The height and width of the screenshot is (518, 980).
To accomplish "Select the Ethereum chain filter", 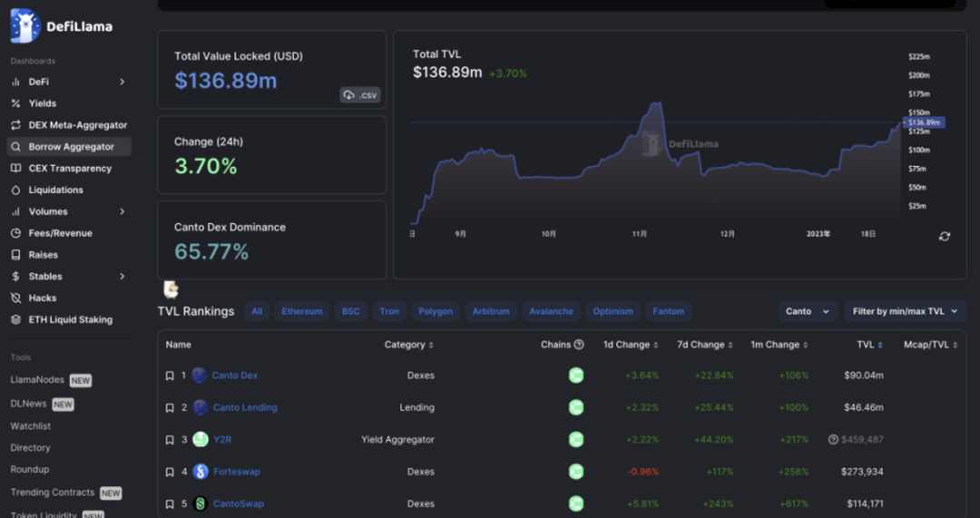I will tap(302, 311).
